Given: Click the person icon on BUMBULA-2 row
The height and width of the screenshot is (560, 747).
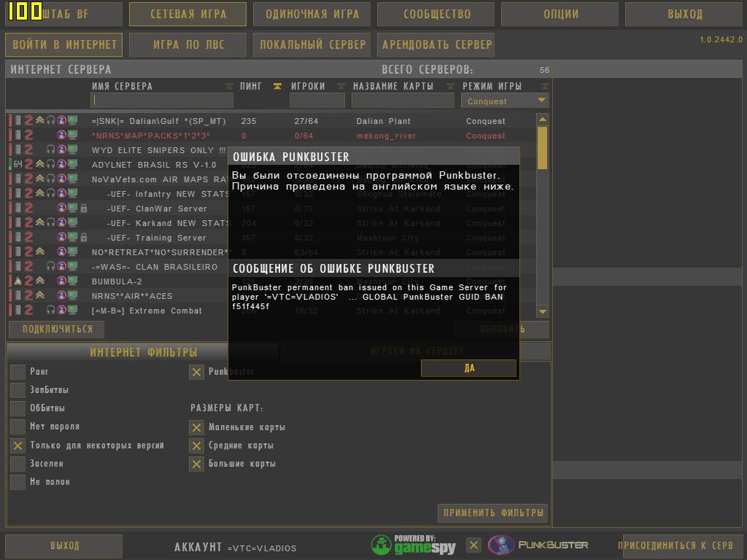Looking at the screenshot, I should 18,281.
